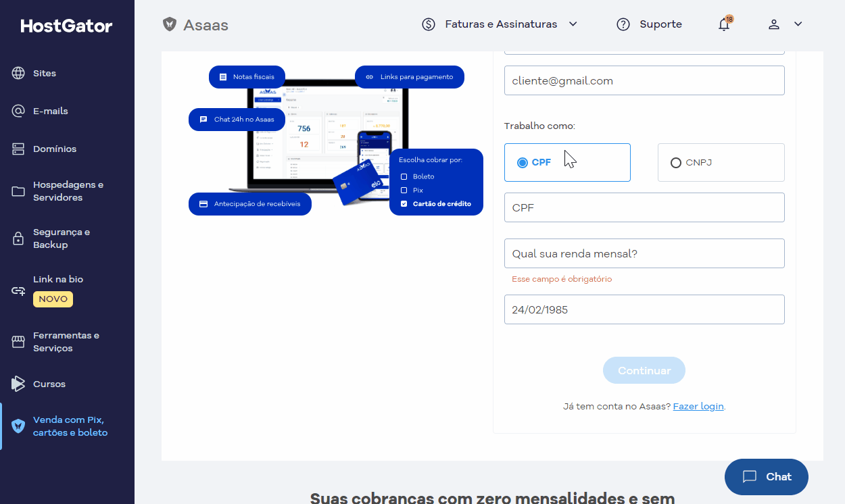Click the Links para pagamento badge
Viewport: 845px width, 504px height.
pyautogui.click(x=410, y=77)
